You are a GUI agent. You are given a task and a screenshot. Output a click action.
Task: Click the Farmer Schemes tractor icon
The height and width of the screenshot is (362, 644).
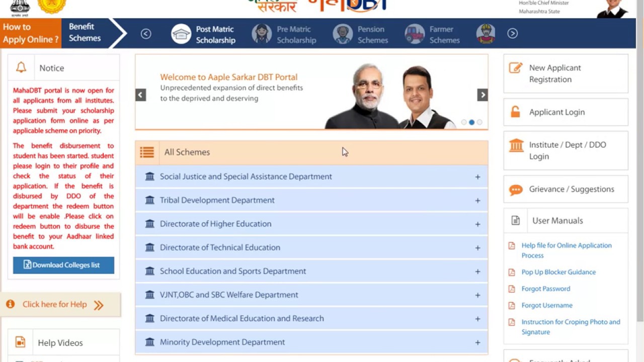[415, 34]
